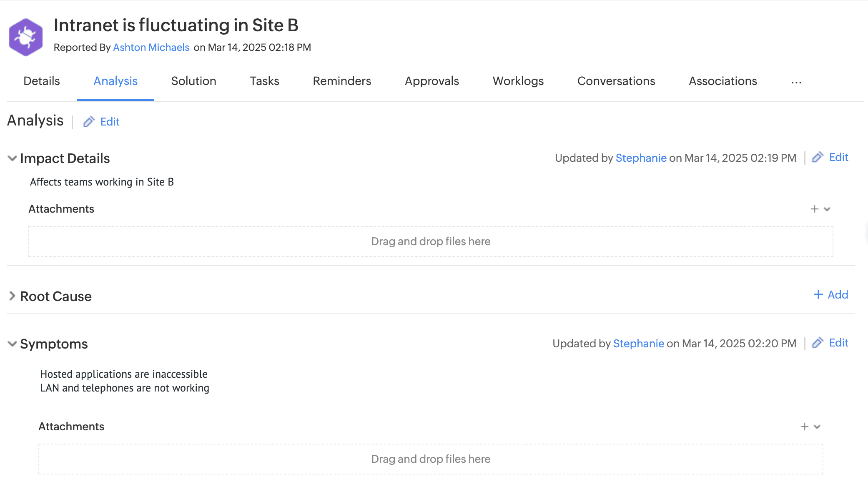Collapse the Impact Details section
The width and height of the screenshot is (868, 492).
13,158
